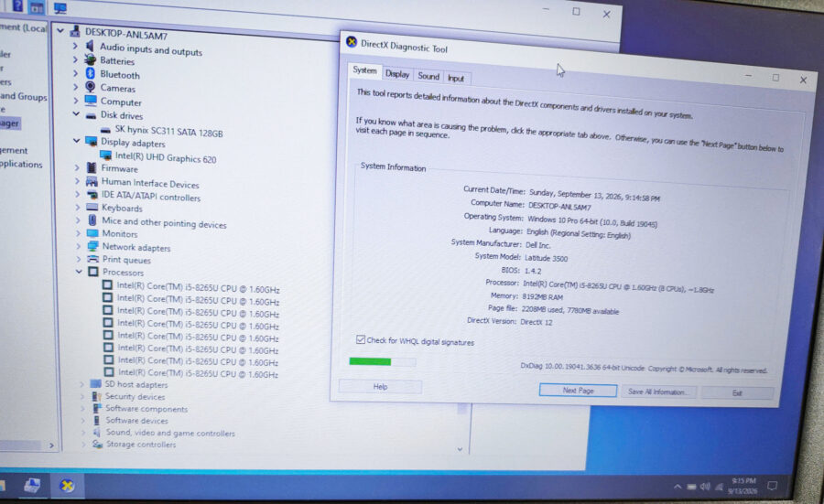Viewport: 824px width, 504px height.
Task: Click the Security devices icon
Action: coord(97,396)
